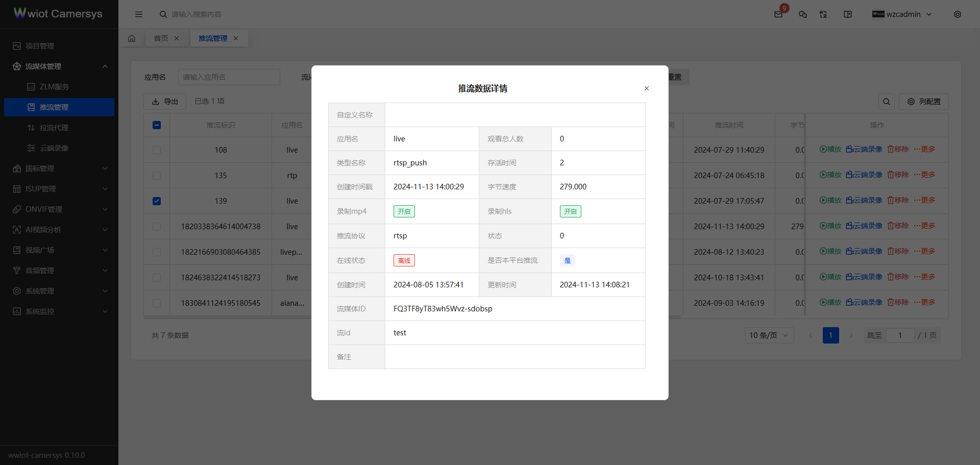The image size is (980, 465).
Task: Click the language translate icon in header
Action: [x=823, y=14]
